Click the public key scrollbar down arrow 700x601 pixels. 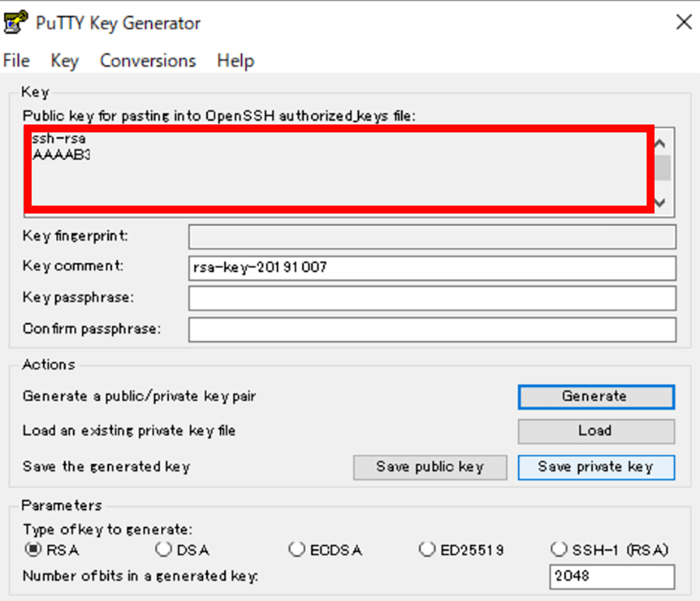660,203
